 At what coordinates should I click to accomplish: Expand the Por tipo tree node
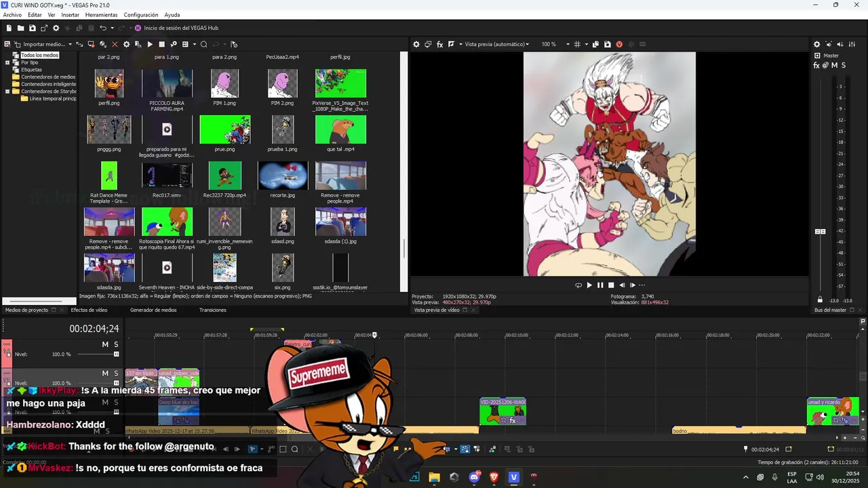pyautogui.click(x=7, y=62)
